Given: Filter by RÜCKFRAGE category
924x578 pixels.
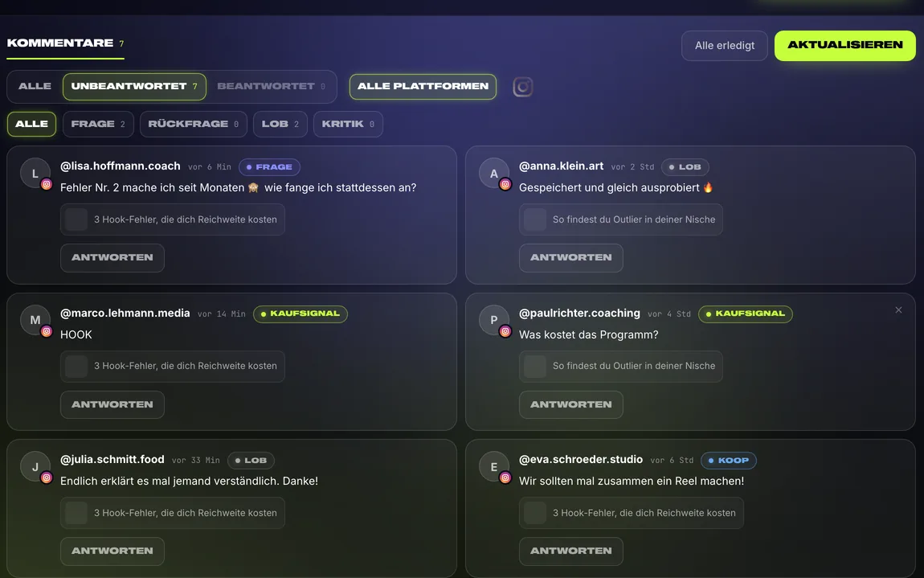Looking at the screenshot, I should tap(194, 124).
